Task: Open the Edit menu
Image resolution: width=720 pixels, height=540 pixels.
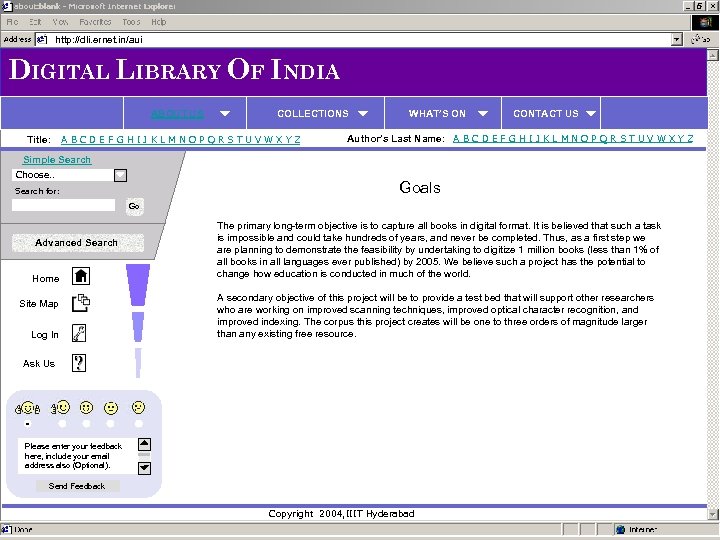Action: 35,22
